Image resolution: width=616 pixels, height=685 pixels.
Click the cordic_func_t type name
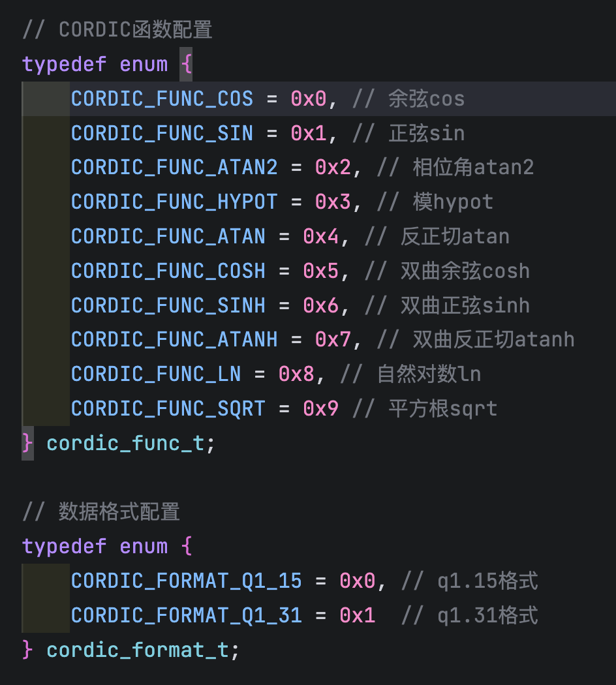click(x=129, y=442)
